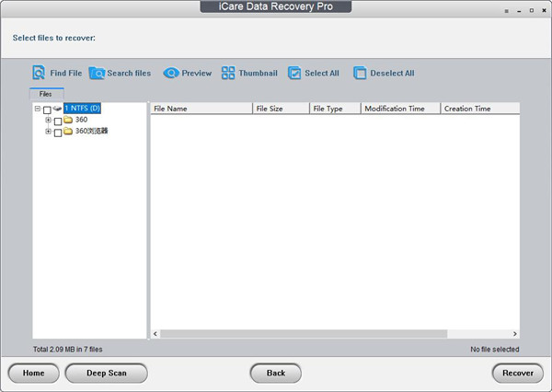Click the 360 folder icon
The width and height of the screenshot is (552, 392).
coord(68,121)
